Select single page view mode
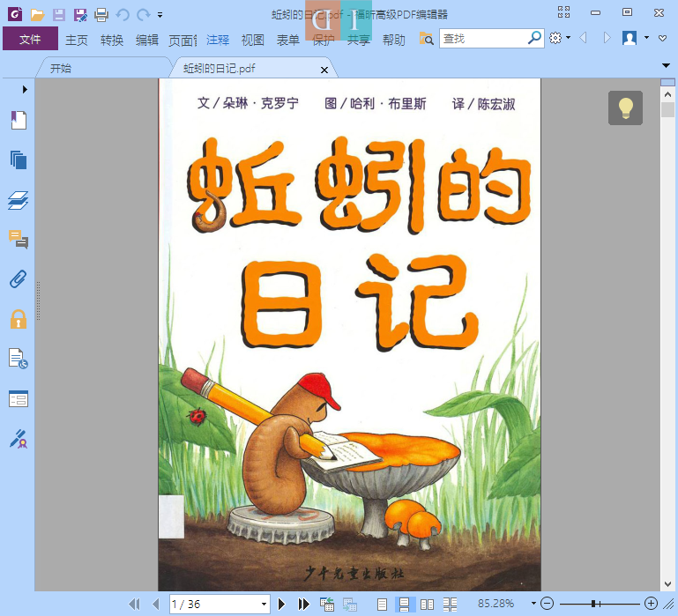Viewport: 678px width, 616px height. coord(382,604)
